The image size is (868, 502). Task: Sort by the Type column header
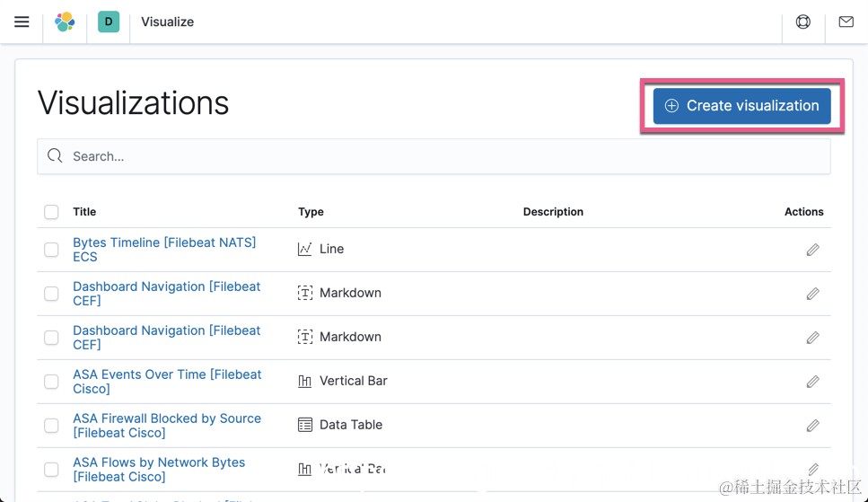click(311, 212)
